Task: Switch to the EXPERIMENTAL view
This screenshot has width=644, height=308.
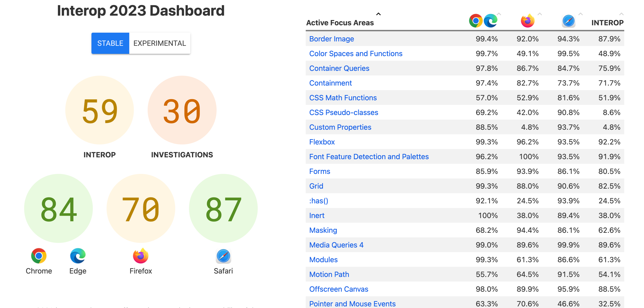Action: click(160, 43)
